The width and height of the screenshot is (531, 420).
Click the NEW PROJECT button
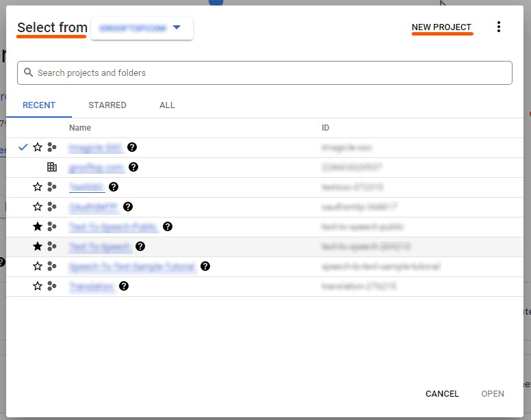pos(441,27)
